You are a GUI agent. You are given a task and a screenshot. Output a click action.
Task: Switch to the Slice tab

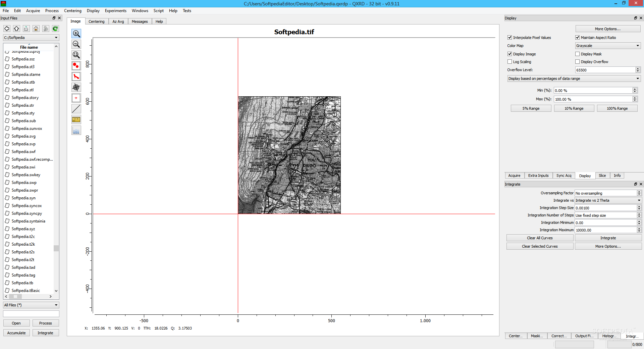(602, 176)
